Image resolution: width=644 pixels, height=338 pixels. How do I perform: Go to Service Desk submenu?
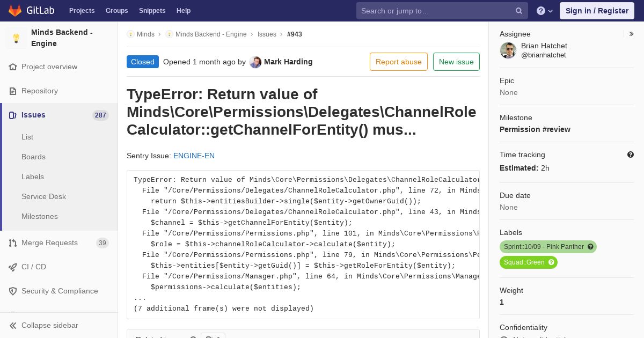[x=43, y=196]
